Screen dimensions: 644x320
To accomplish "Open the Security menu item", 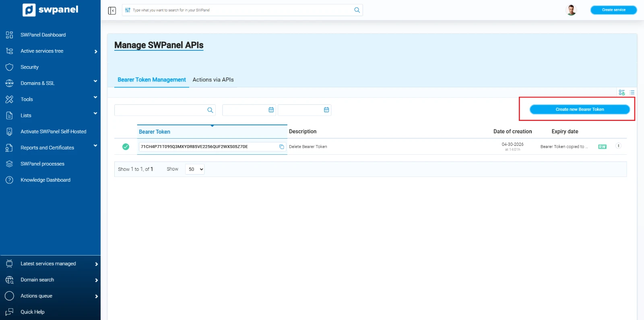I will click(x=29, y=67).
